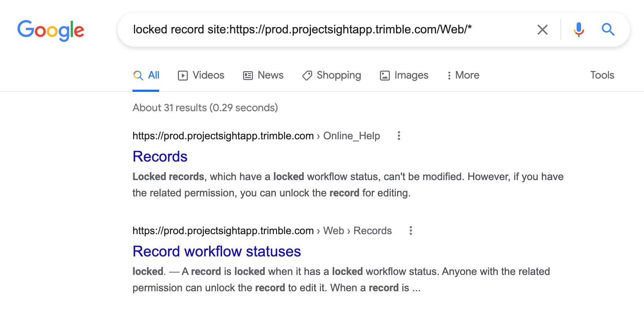Clear the search query with the X icon

coord(543,30)
